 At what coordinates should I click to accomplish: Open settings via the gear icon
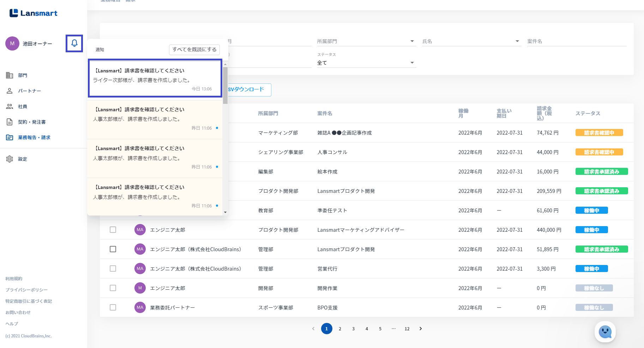(10, 159)
